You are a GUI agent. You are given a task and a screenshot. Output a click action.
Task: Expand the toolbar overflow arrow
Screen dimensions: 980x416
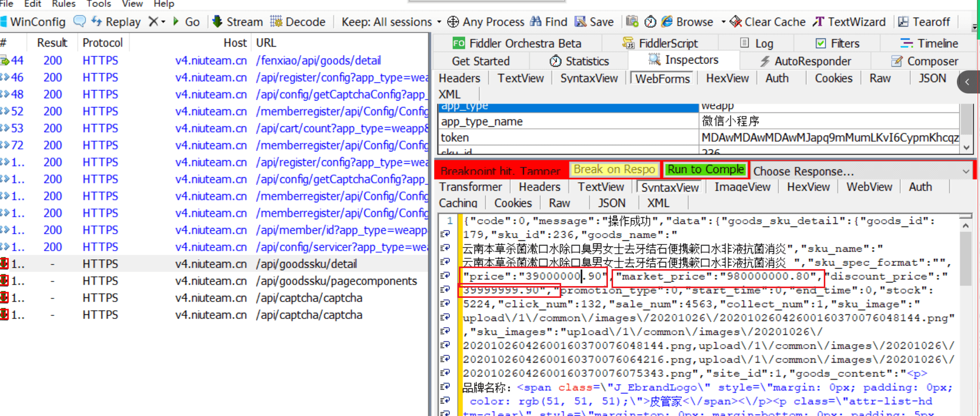click(975, 27)
